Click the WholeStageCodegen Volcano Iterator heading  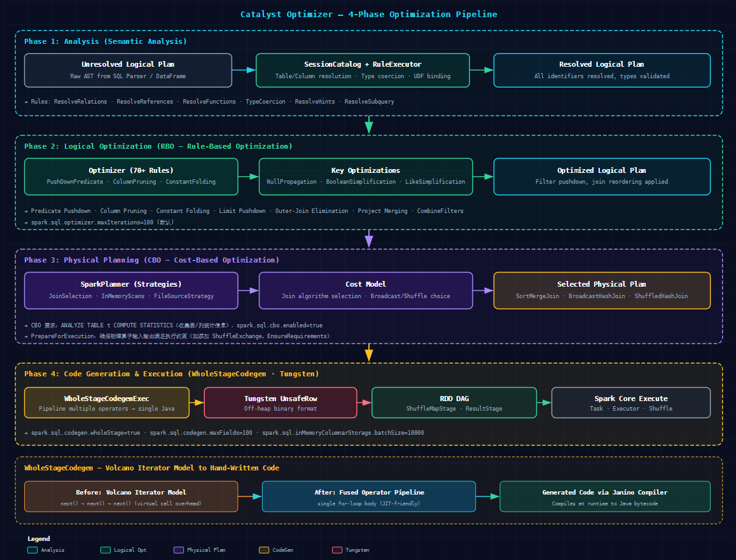pos(151,468)
